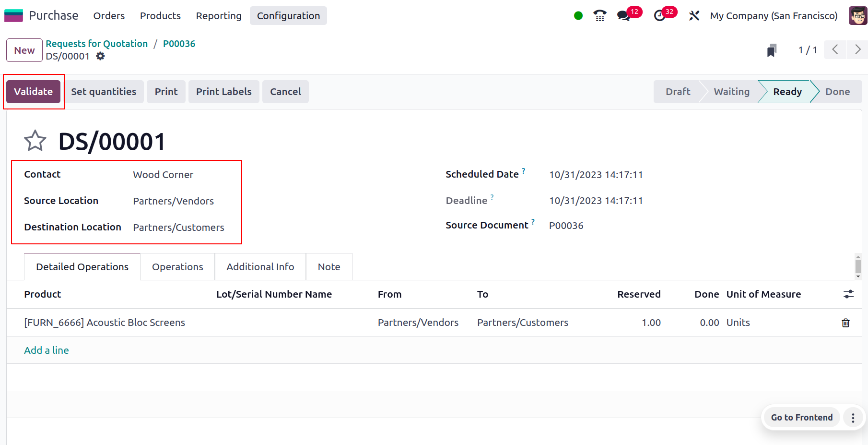
Task: Click the debug tools wrench icon
Action: coord(694,16)
